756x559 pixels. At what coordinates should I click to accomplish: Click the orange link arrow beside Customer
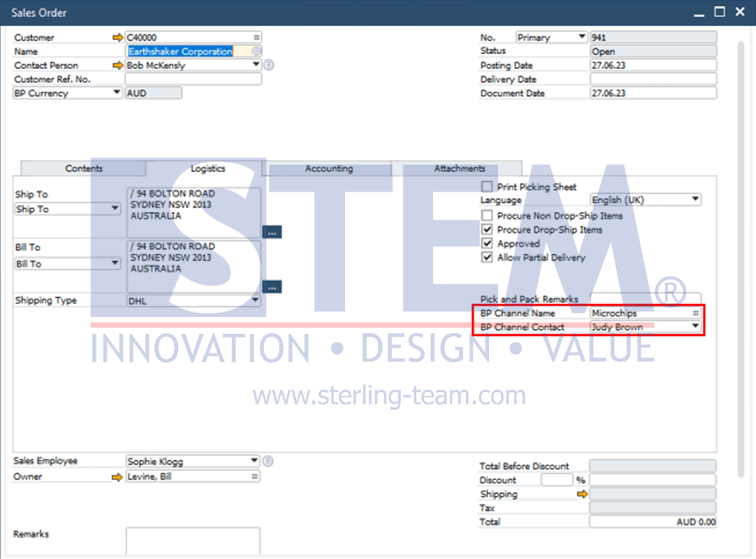coord(117,38)
